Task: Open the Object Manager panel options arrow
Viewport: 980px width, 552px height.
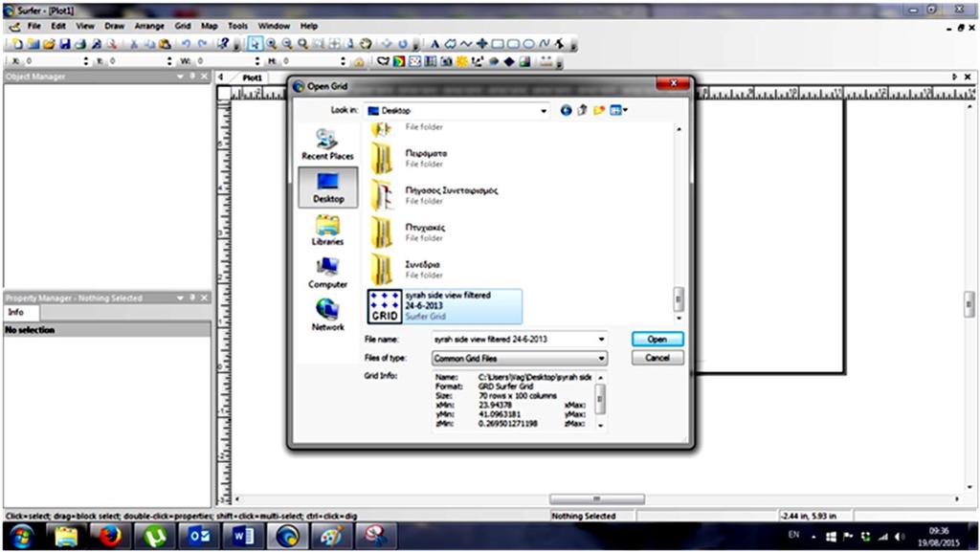Action: tap(180, 77)
